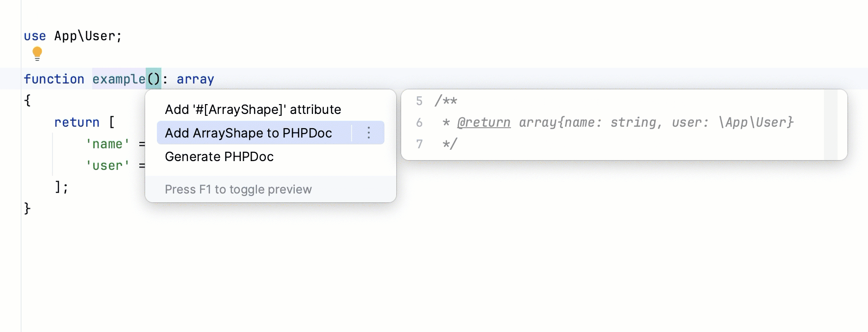868x332 pixels.
Task: Choose "Generate PHPDoc" from the popup
Action: (x=219, y=157)
